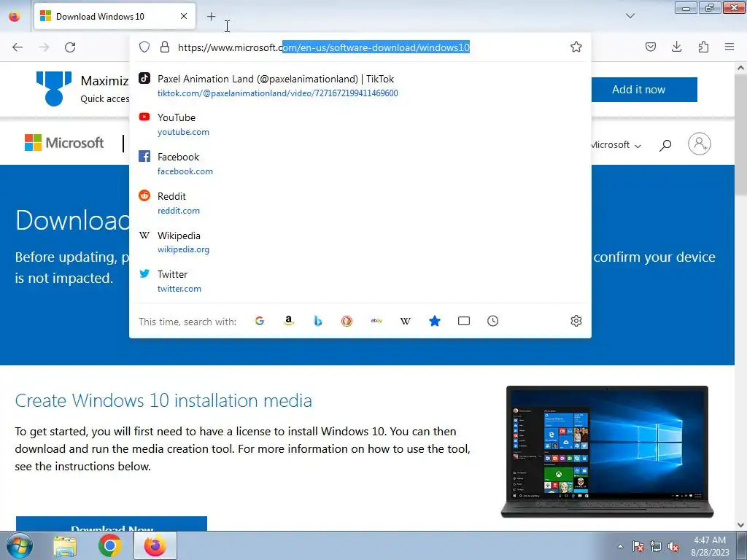Expand the list all tabs chevron
The height and width of the screenshot is (560, 747).
(x=630, y=16)
